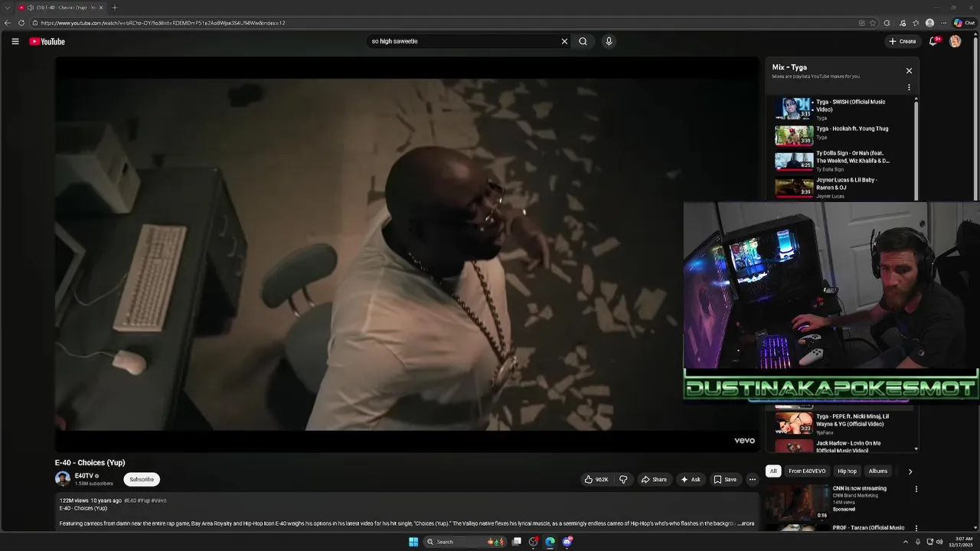980x551 pixels.
Task: Show hidden system tray icons
Action: (x=906, y=542)
